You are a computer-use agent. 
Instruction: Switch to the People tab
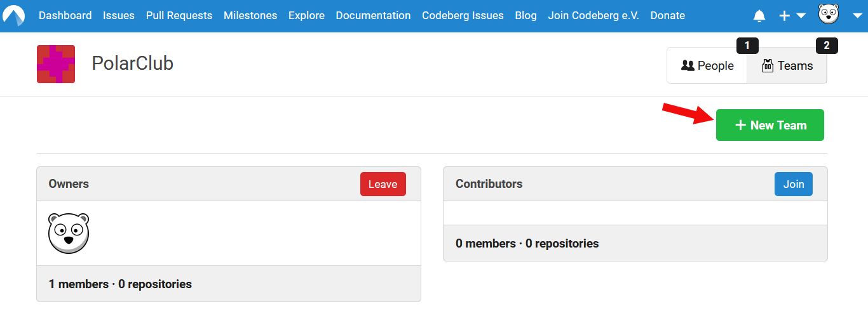pos(707,65)
